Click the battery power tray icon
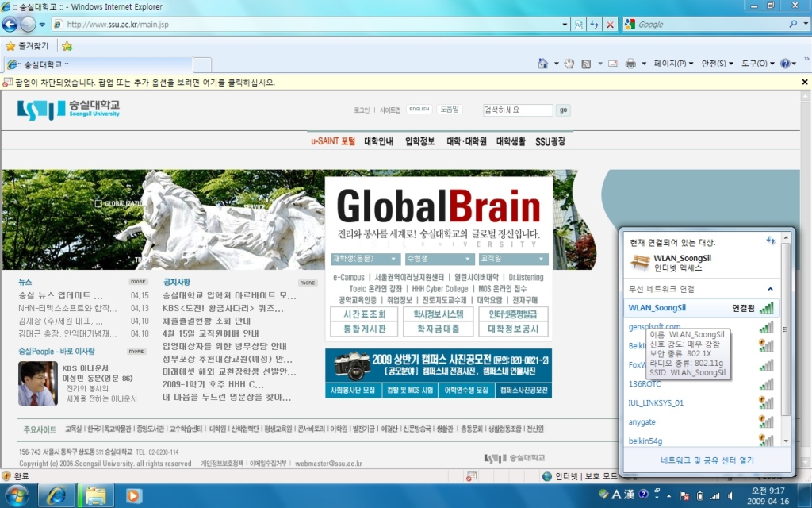 pyautogui.click(x=699, y=496)
